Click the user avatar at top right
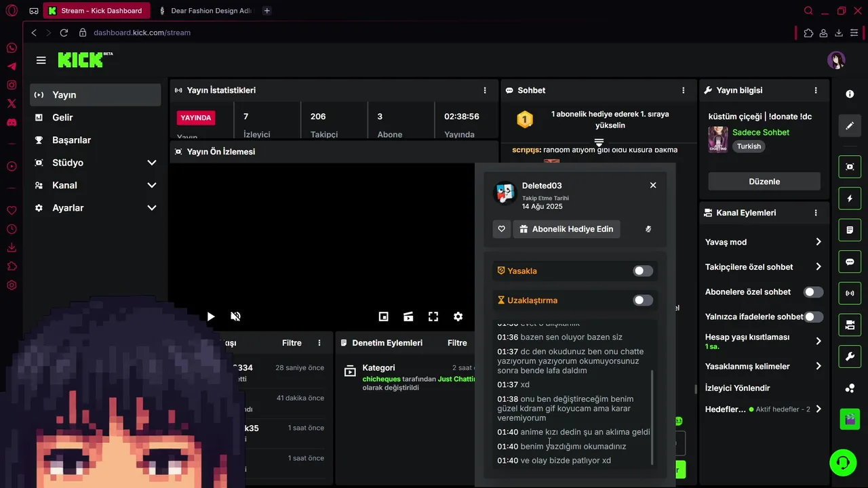The image size is (868, 488). click(x=836, y=60)
